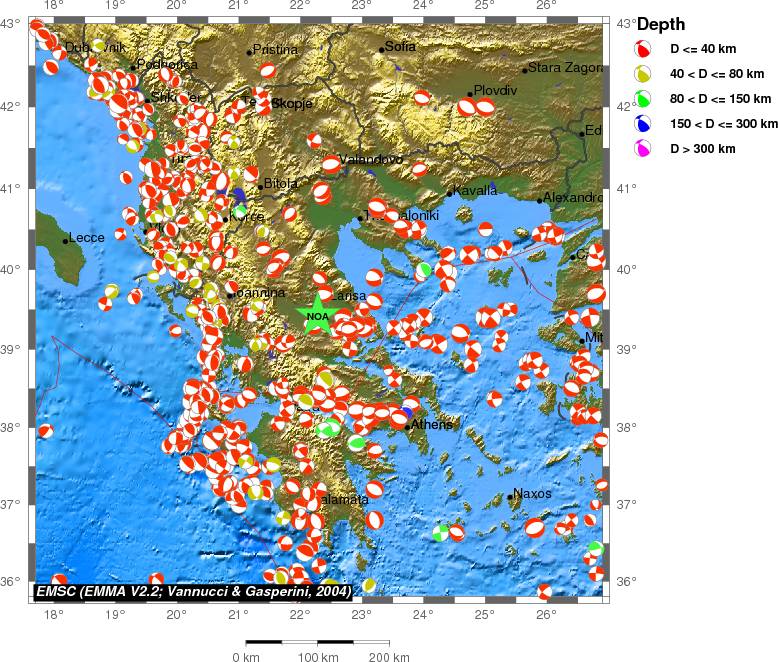778x662 pixels.
Task: Select the Kavalla city label
Action: pos(475,191)
